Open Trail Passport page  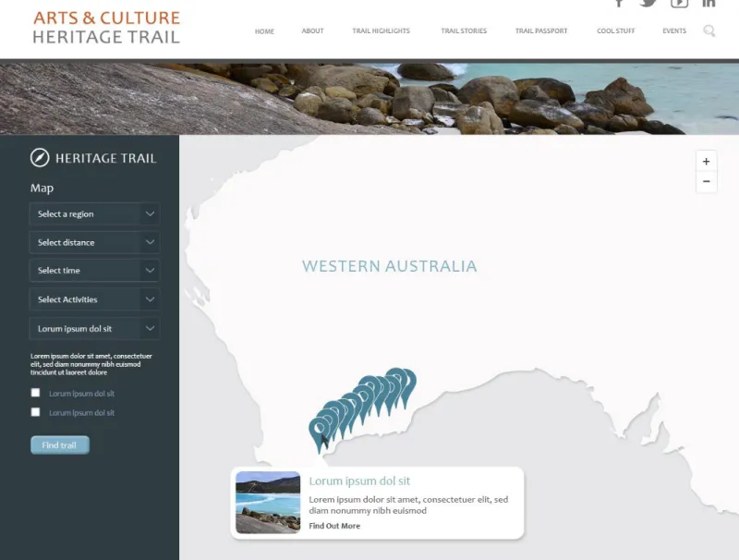coord(541,30)
